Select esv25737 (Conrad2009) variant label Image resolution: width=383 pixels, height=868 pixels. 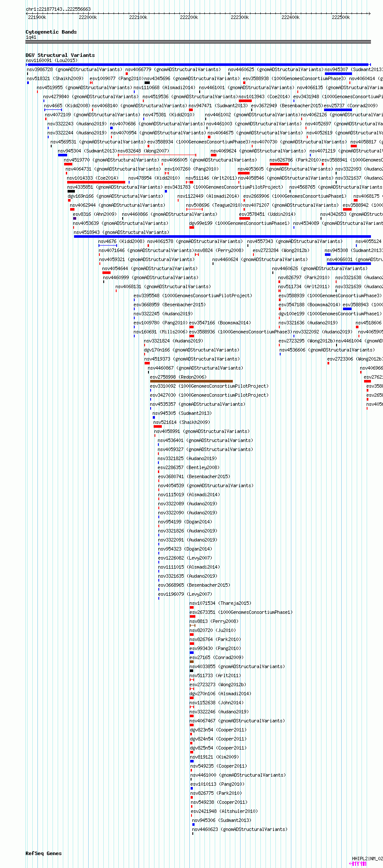pyautogui.click(x=351, y=106)
